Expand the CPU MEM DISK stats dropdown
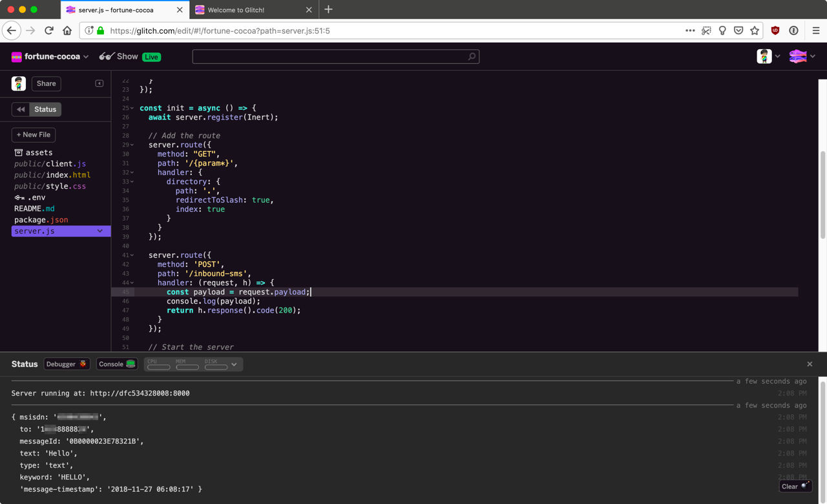Image resolution: width=827 pixels, height=504 pixels. click(234, 364)
